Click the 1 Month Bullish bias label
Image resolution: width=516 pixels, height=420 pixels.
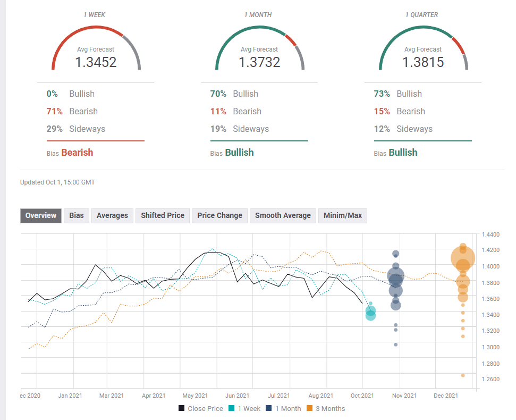tap(239, 153)
